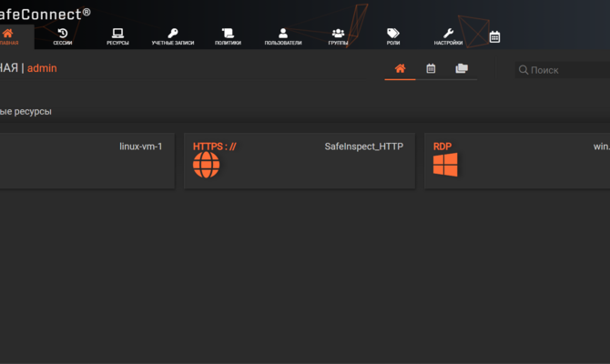Switch to the calendar tab beside home tab

[x=431, y=69]
